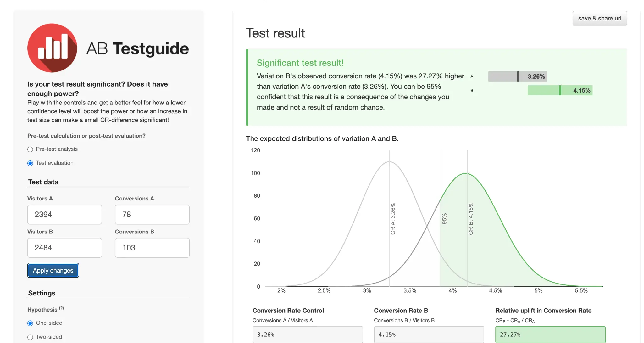Click variation B's green 4.15% bar

click(560, 90)
